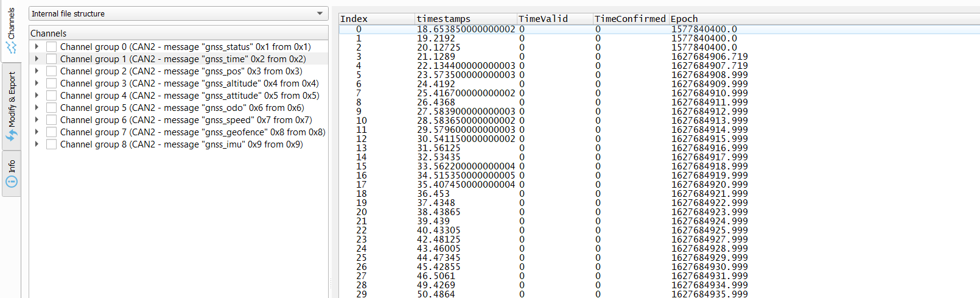Switch to Modify & Export tab

pos(11,106)
